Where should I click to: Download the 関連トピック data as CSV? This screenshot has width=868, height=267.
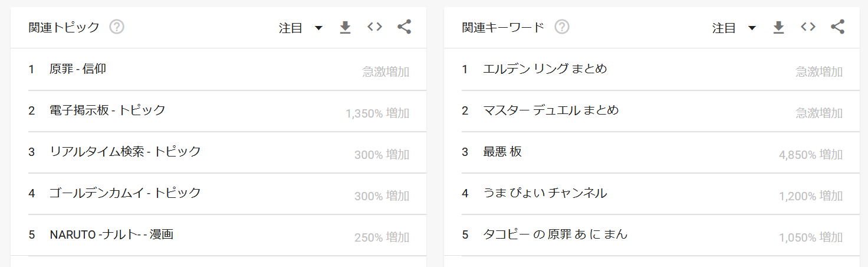pos(346,27)
